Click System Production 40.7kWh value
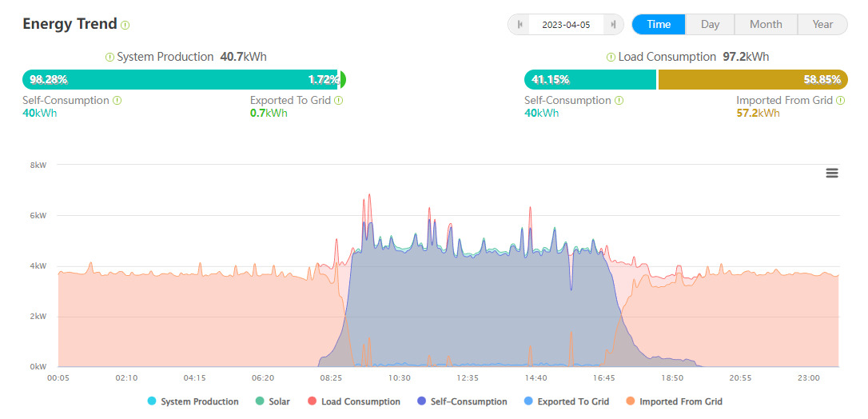Image resolution: width=868 pixels, height=419 pixels. tap(244, 57)
